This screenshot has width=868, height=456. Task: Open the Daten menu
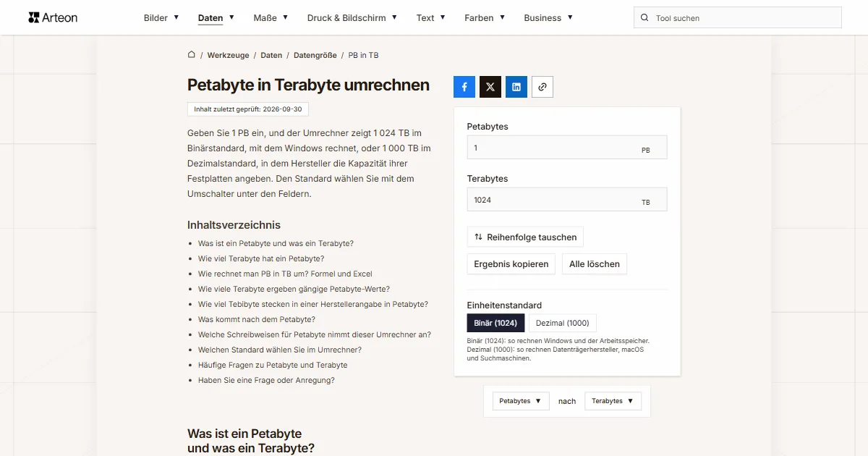tap(216, 18)
